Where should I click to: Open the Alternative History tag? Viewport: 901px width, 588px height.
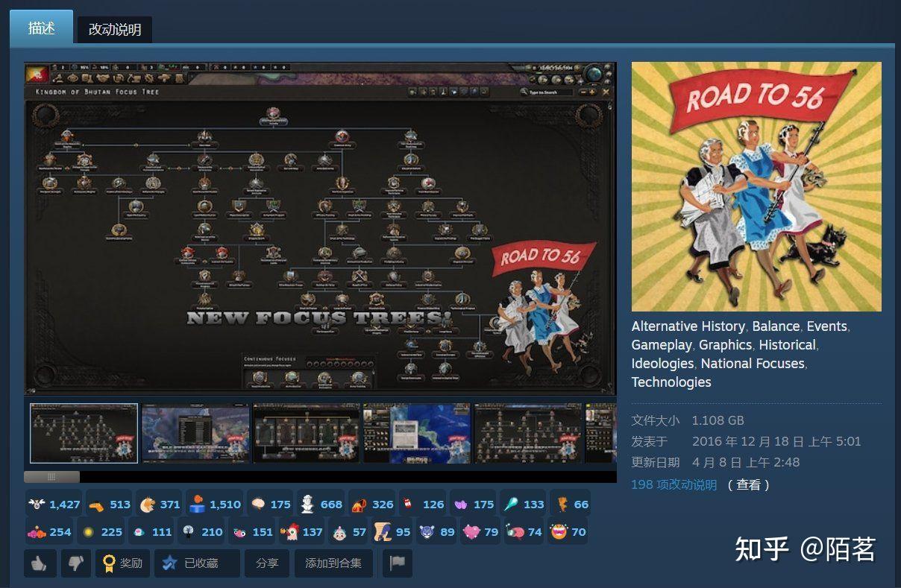pos(688,326)
